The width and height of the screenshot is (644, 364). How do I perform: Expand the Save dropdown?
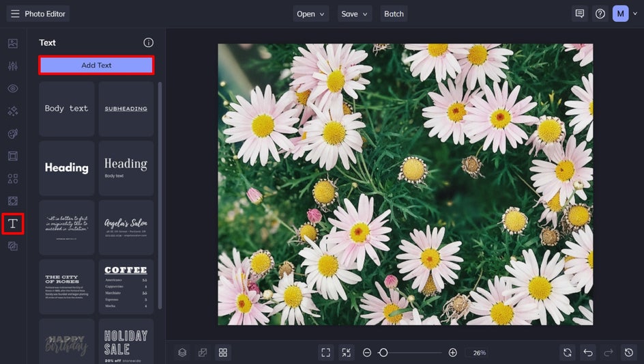click(355, 14)
